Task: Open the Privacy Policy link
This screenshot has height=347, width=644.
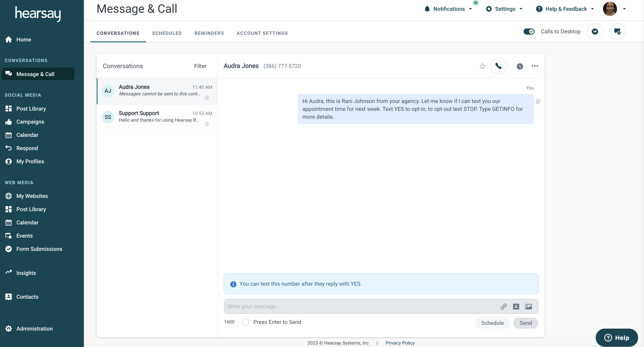Action: click(400, 343)
